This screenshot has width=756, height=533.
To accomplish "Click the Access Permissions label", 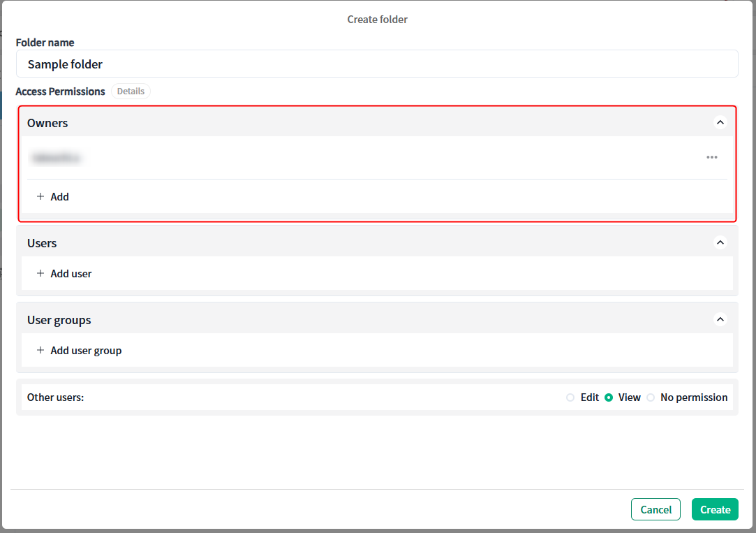I will [x=60, y=92].
